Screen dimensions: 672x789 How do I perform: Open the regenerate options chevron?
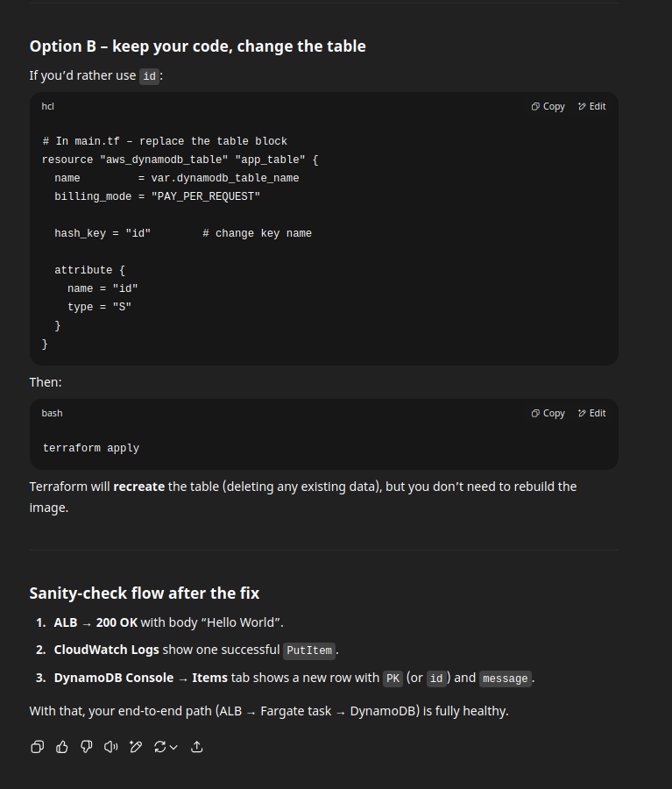click(x=173, y=747)
